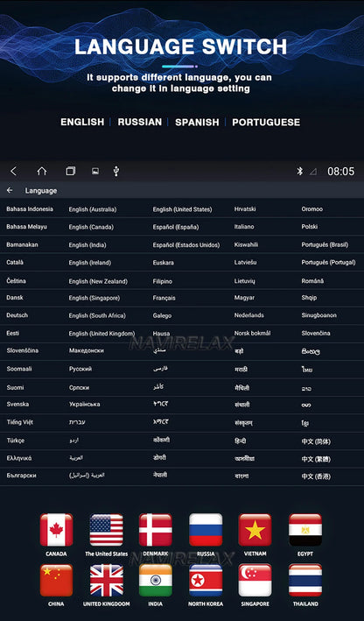
Task: Select the Singapore flag icon
Action: click(x=255, y=580)
